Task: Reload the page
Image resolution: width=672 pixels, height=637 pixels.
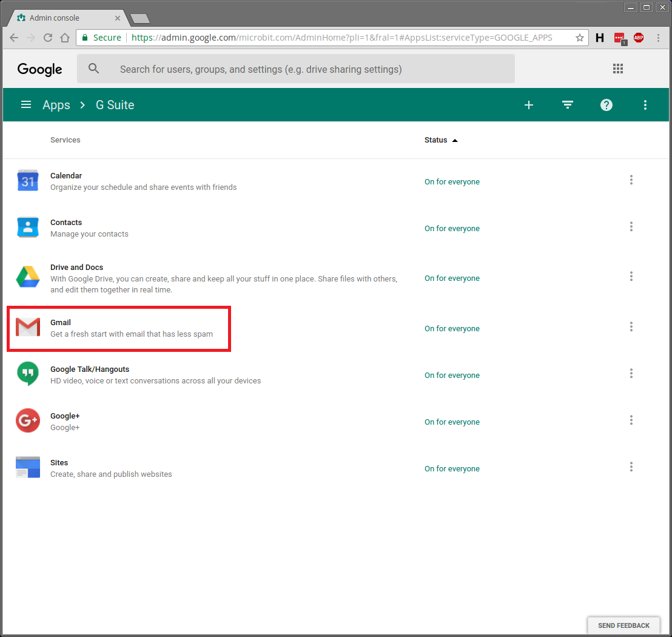Action: pyautogui.click(x=48, y=38)
